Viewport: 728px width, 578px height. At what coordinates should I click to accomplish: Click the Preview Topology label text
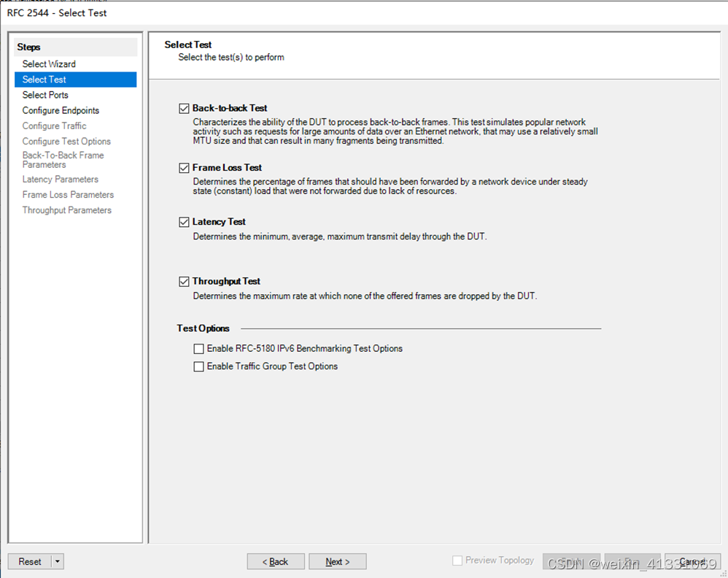click(x=500, y=560)
